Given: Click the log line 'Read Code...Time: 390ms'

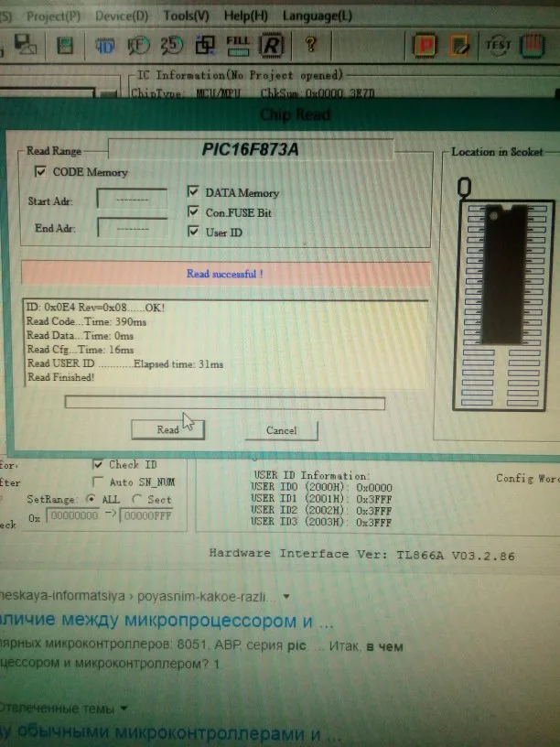Looking at the screenshot, I should pyautogui.click(x=86, y=321).
